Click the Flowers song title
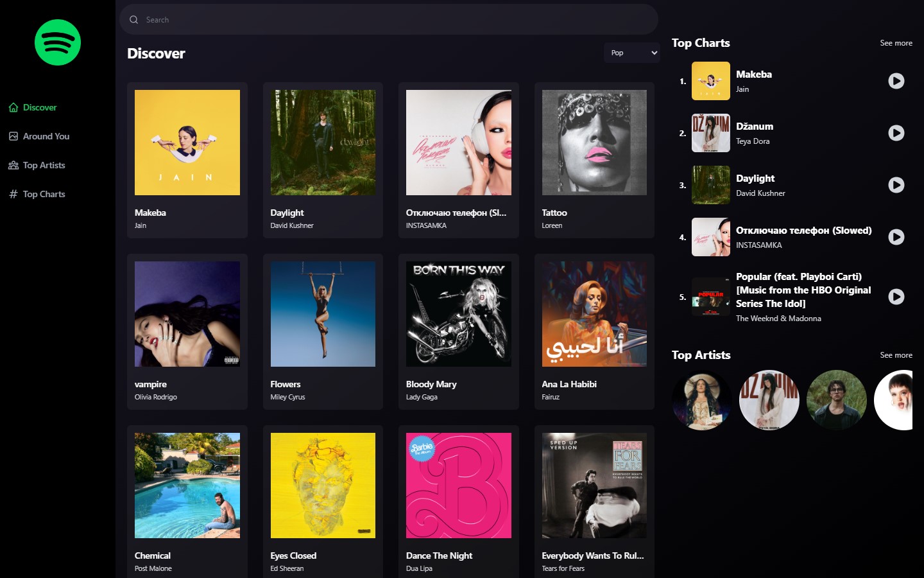924x578 pixels. point(286,384)
